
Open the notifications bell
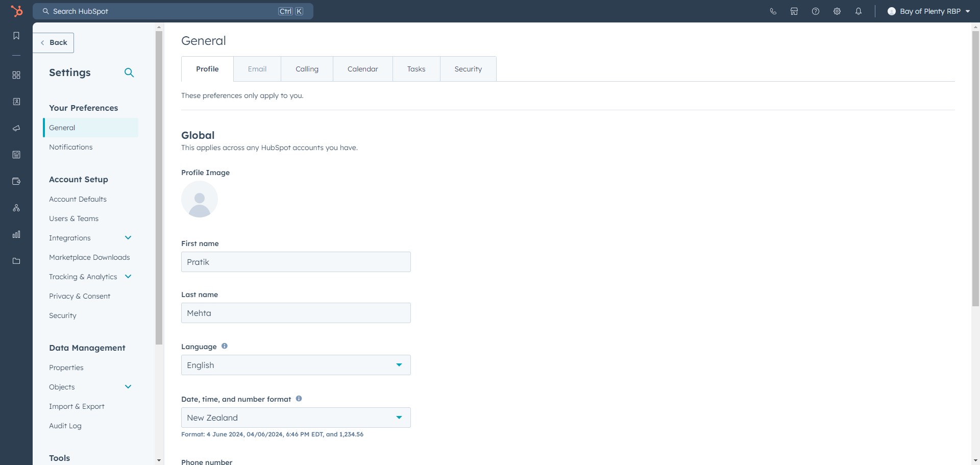[x=858, y=11]
